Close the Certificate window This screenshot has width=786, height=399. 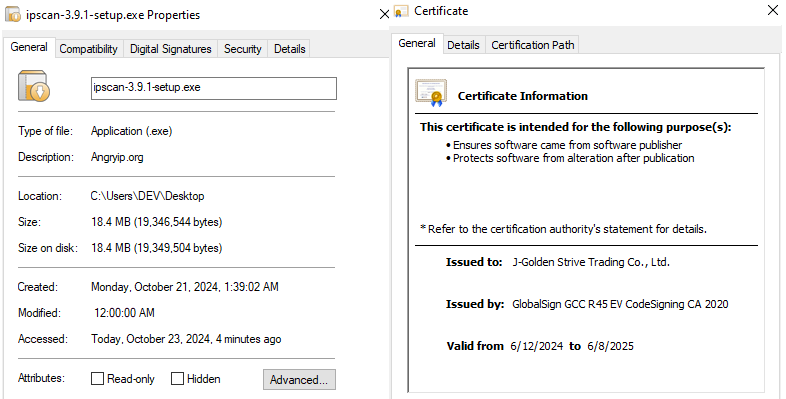coord(773,10)
